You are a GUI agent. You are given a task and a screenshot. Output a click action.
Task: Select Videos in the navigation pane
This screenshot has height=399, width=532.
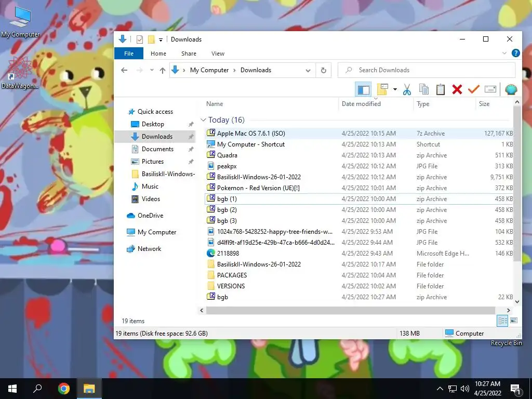(x=151, y=199)
